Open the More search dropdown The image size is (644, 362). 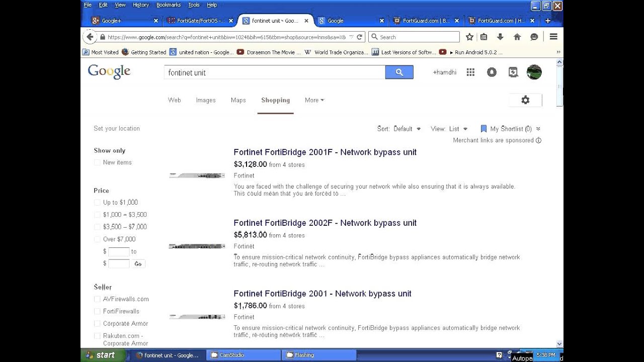[x=314, y=100]
